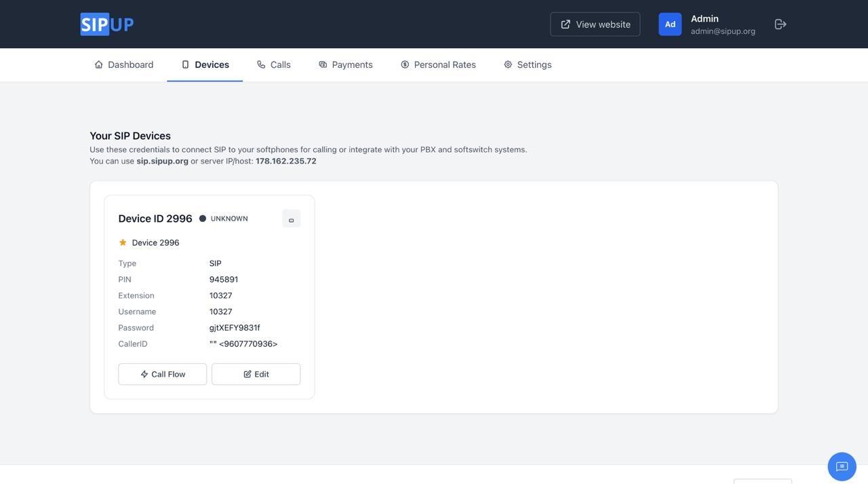Click the small icon button on device card
The image size is (868, 484).
click(291, 219)
